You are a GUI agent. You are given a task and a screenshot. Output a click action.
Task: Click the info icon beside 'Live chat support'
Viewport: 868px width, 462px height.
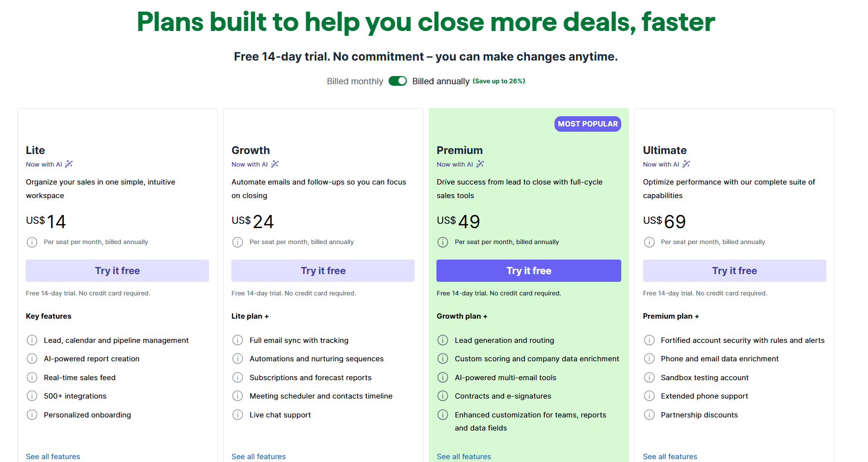[238, 415]
